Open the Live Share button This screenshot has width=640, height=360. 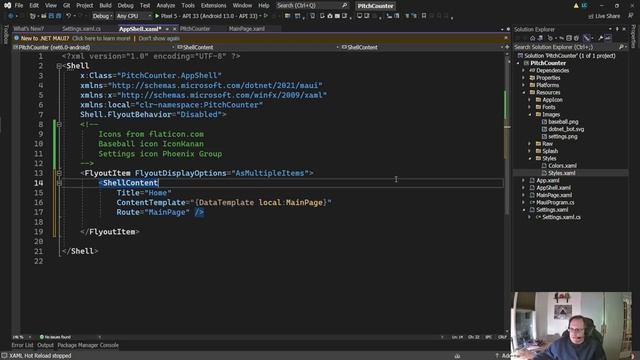(604, 16)
